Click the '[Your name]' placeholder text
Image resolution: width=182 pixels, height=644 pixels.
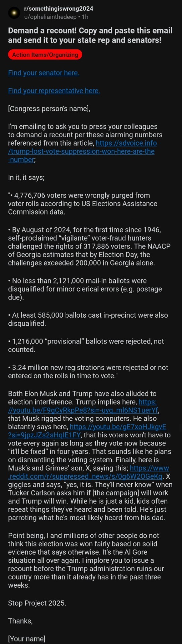pos(27,638)
